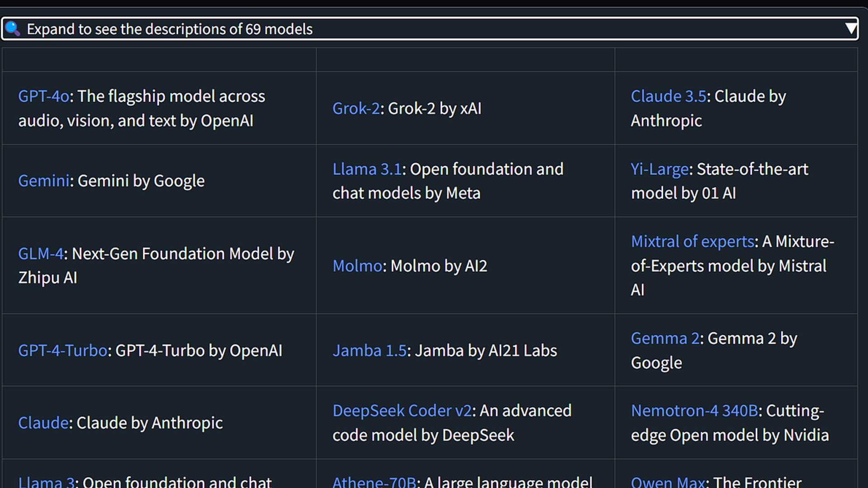Open the Llama 3.1 model page
Viewport: 868px width, 488px height.
(x=367, y=169)
